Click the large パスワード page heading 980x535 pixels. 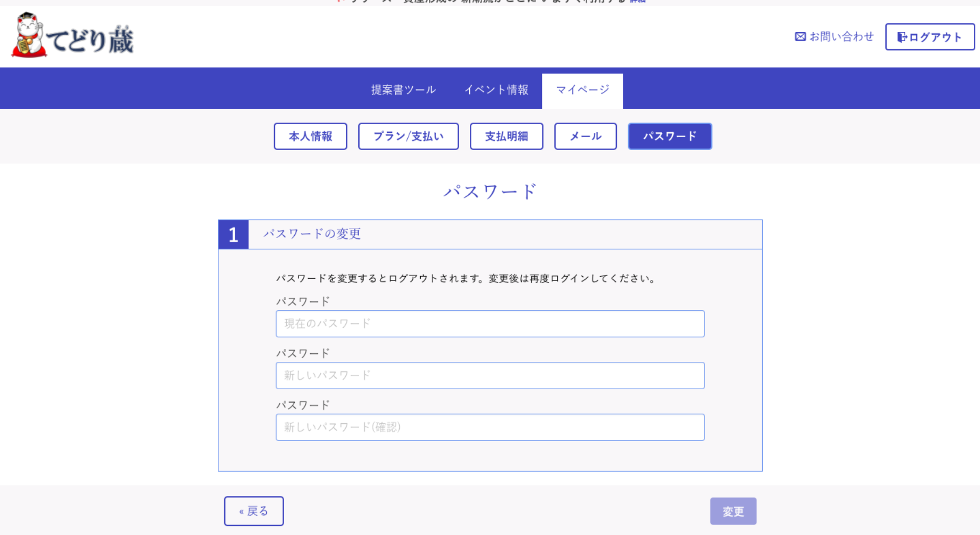[490, 191]
